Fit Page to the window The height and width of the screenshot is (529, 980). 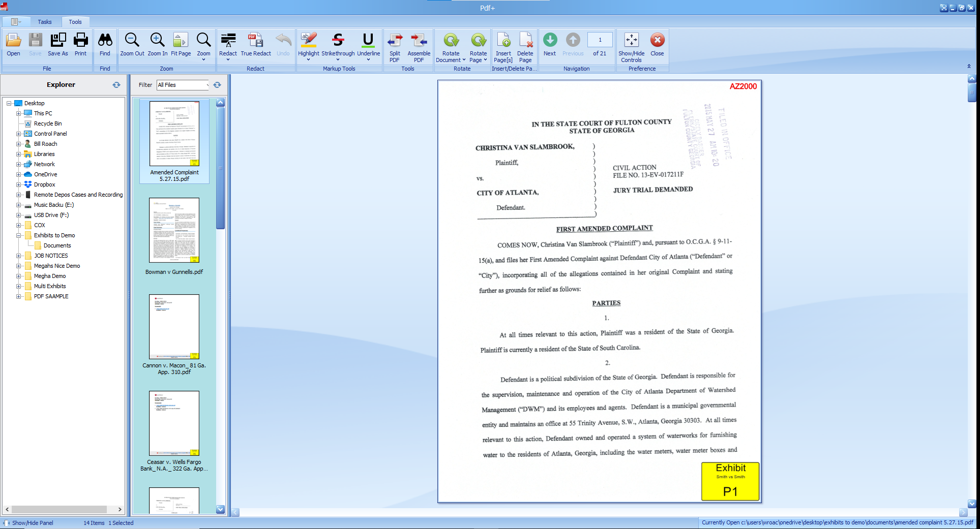point(181,44)
